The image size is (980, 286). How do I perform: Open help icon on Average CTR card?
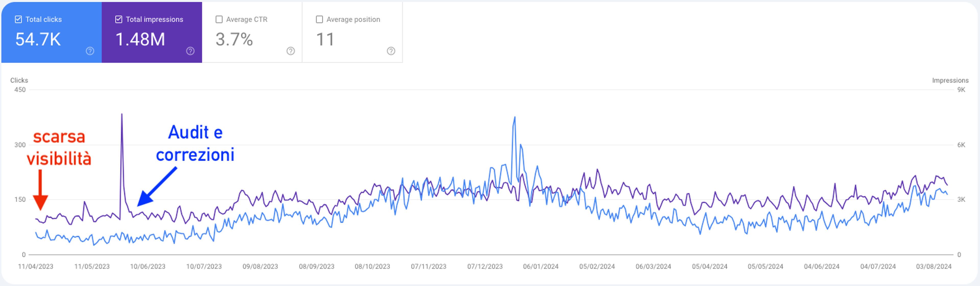pyautogui.click(x=291, y=51)
